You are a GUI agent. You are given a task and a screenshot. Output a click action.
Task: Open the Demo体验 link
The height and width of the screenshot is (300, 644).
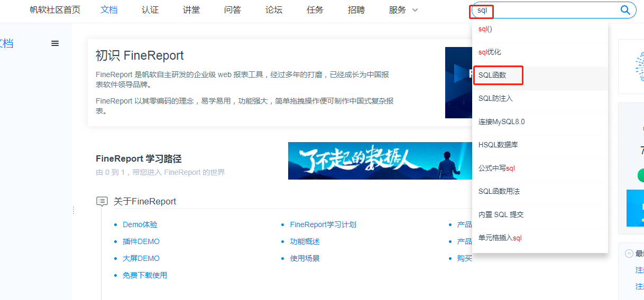(140, 224)
